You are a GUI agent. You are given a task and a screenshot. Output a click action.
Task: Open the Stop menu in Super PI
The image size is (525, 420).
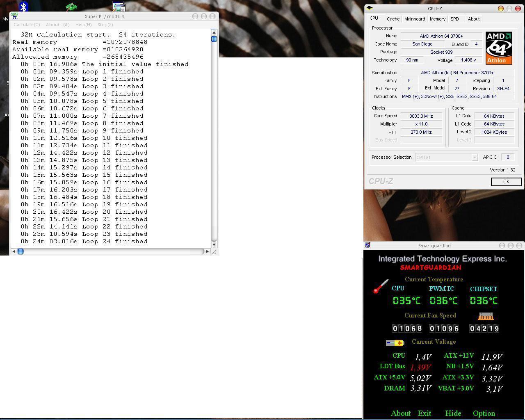pos(105,25)
